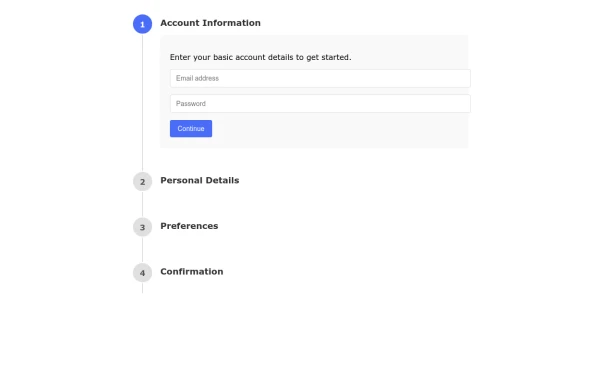Click the 'Password' placeholder text
The height and width of the screenshot is (384, 600).
click(x=191, y=104)
